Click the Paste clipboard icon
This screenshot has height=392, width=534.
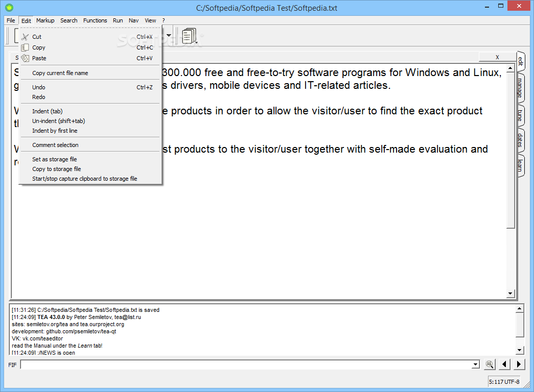coord(25,58)
